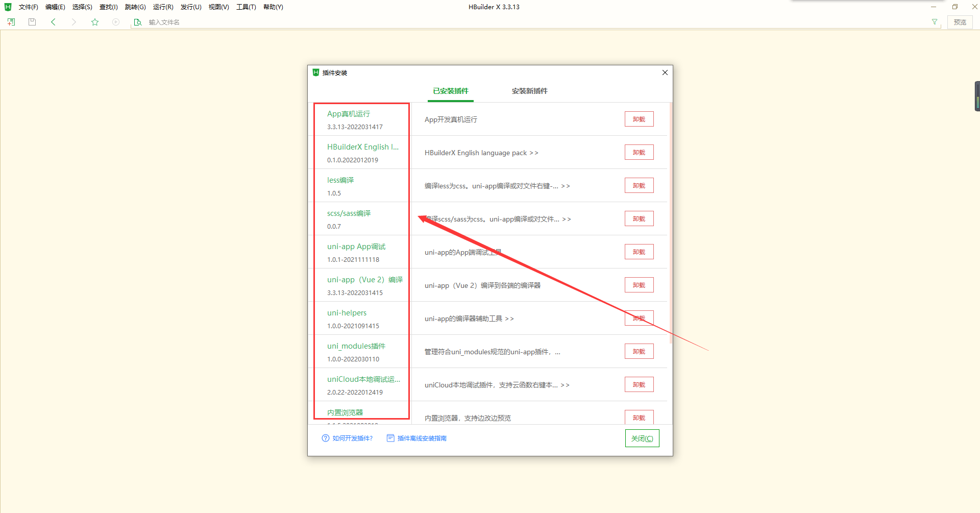Select the App真机运行 plugin name
Screen dimensions: 980x513
pos(349,114)
